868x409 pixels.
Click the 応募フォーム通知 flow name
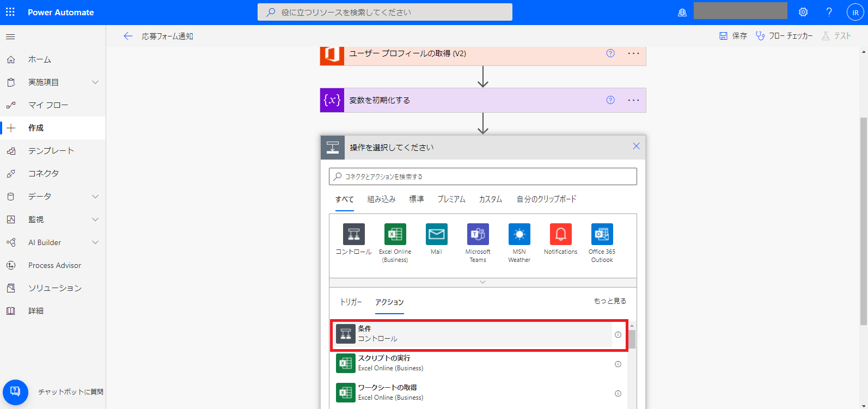[168, 36]
